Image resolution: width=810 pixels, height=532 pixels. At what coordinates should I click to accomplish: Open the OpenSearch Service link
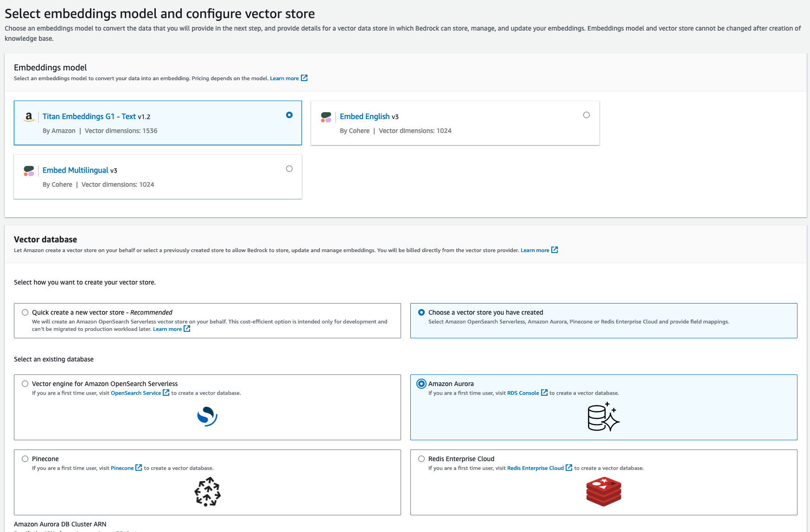(136, 393)
